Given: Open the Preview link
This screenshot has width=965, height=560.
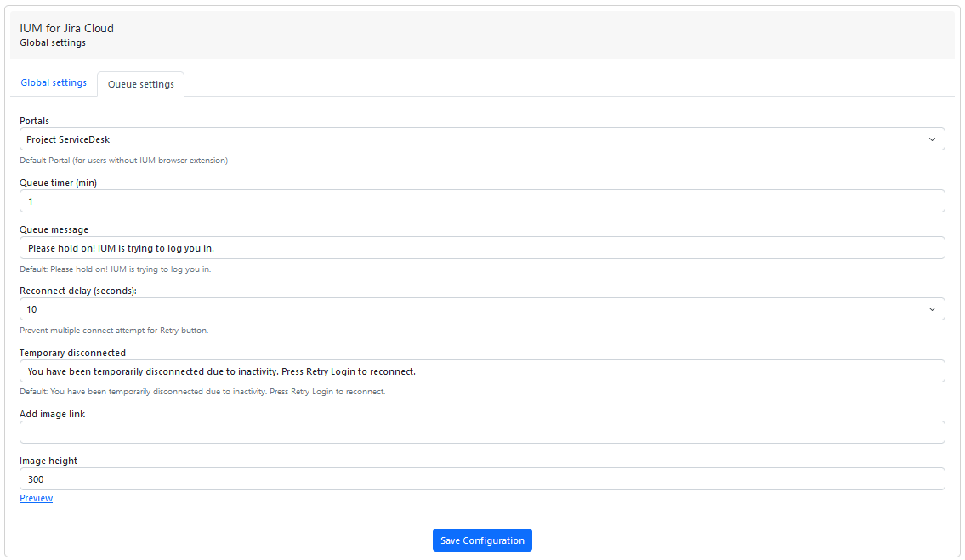Looking at the screenshot, I should click(36, 498).
